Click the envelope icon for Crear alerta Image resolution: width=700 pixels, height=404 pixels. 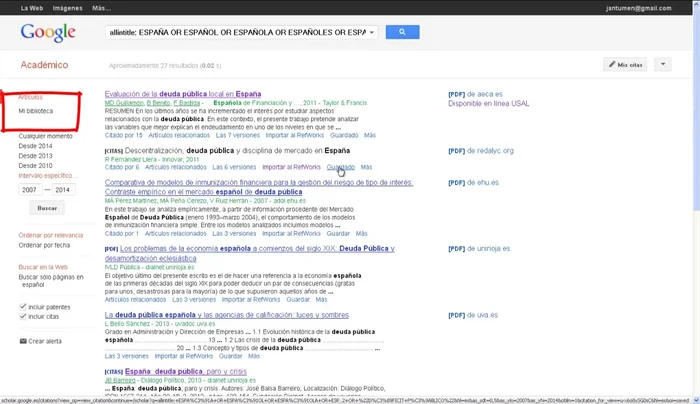point(23,341)
